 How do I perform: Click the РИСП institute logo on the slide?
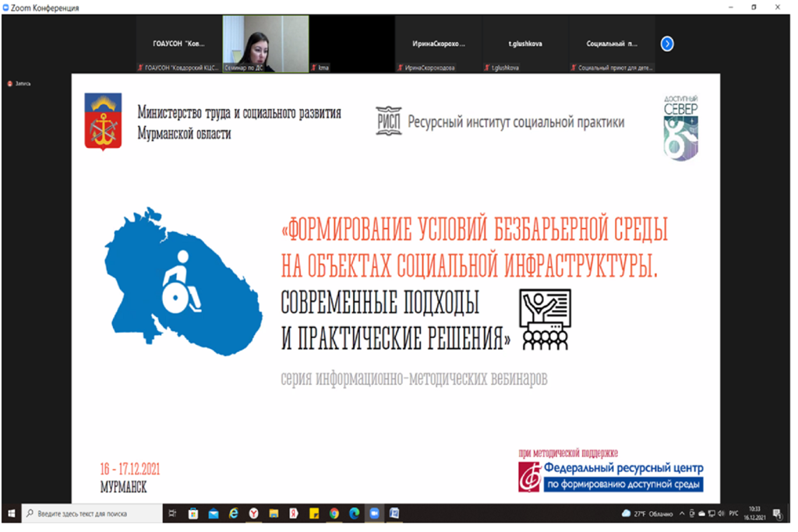pyautogui.click(x=389, y=121)
